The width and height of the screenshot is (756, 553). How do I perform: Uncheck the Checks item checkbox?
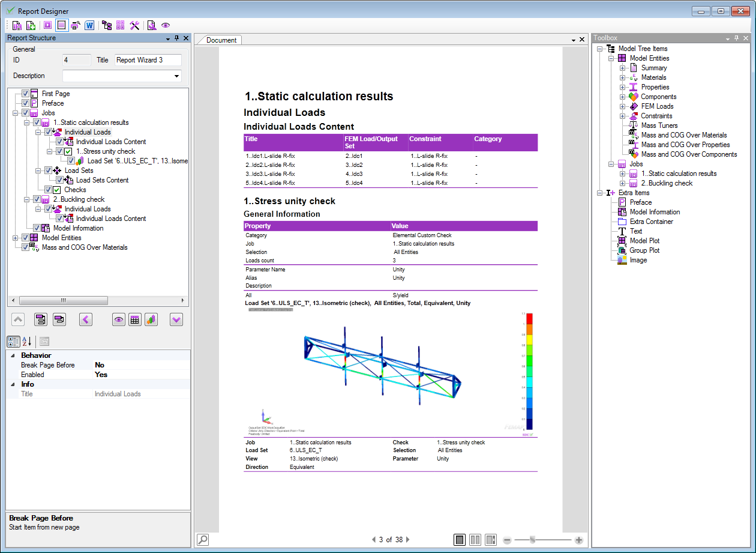click(x=48, y=190)
